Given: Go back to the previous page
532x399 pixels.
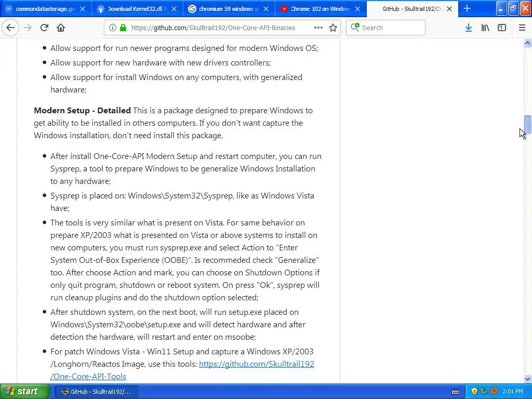Looking at the screenshot, I should (x=10, y=28).
